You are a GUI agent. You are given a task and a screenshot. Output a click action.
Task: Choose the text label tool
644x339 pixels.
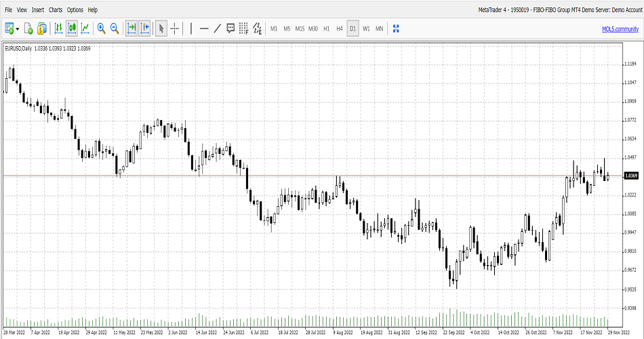(230, 28)
